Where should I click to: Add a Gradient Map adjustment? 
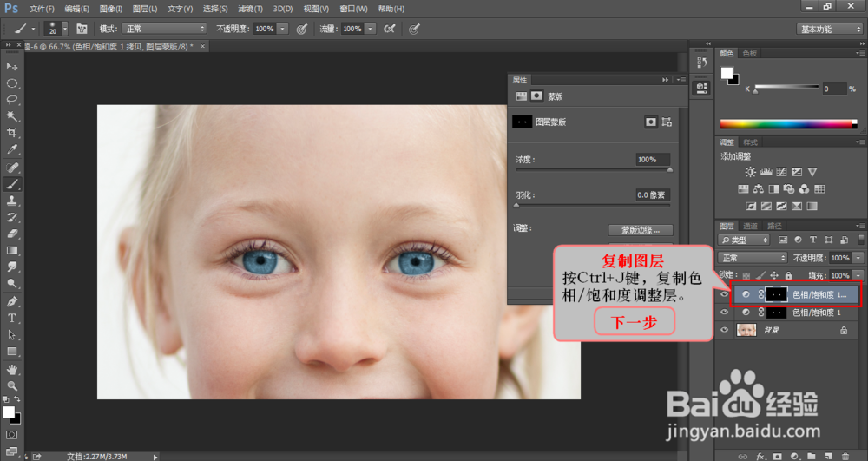pos(812,207)
